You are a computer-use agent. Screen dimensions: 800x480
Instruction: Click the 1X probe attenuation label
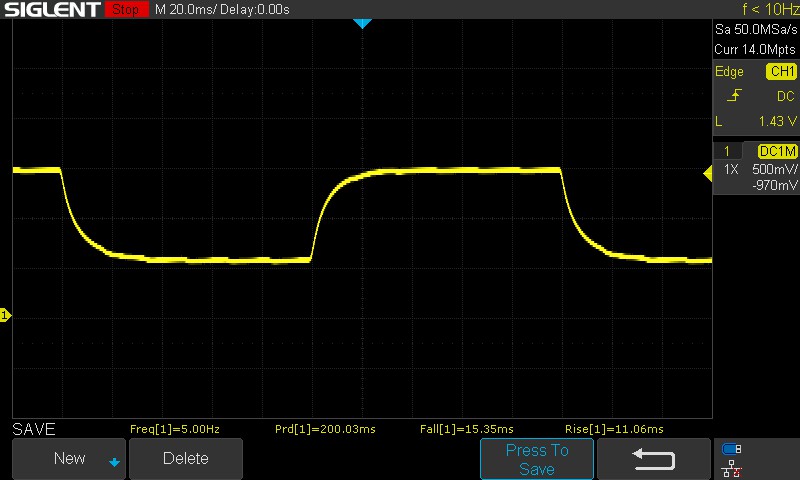coord(731,169)
